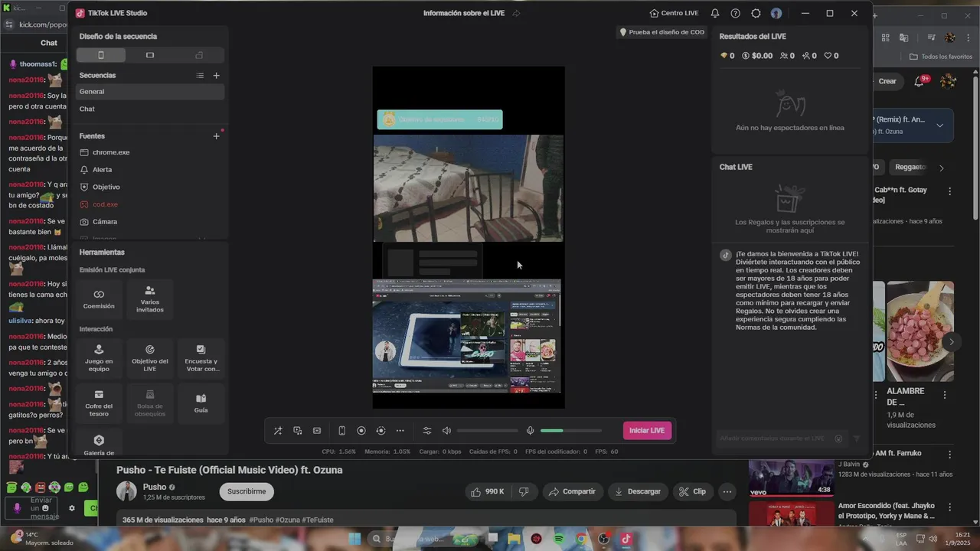Click the Chrome capture preview in canvas
This screenshot has height=551, width=980.
(x=467, y=336)
